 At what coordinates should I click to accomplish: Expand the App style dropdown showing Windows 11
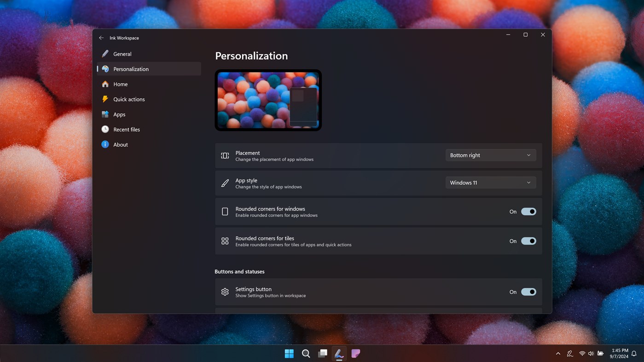(491, 183)
